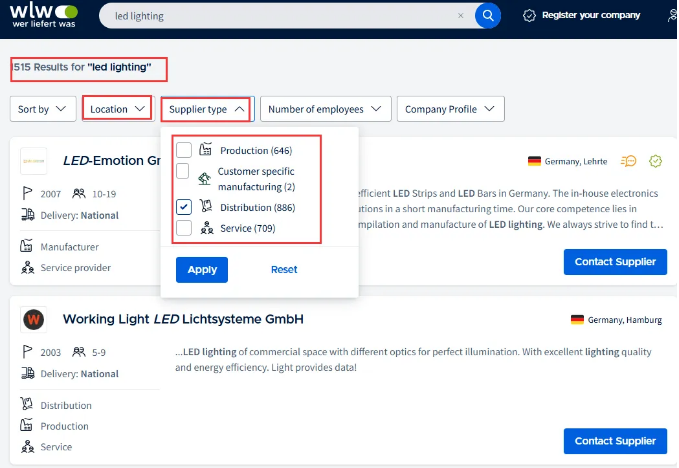Image resolution: width=679 pixels, height=468 pixels.
Task: Collapse the Supplier type dropdown
Action: click(206, 109)
